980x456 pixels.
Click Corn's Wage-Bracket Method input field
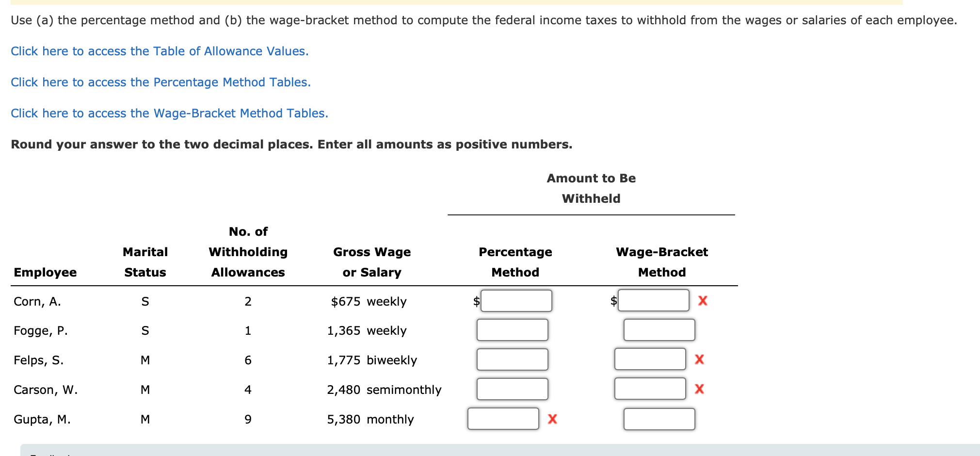pyautogui.click(x=654, y=301)
